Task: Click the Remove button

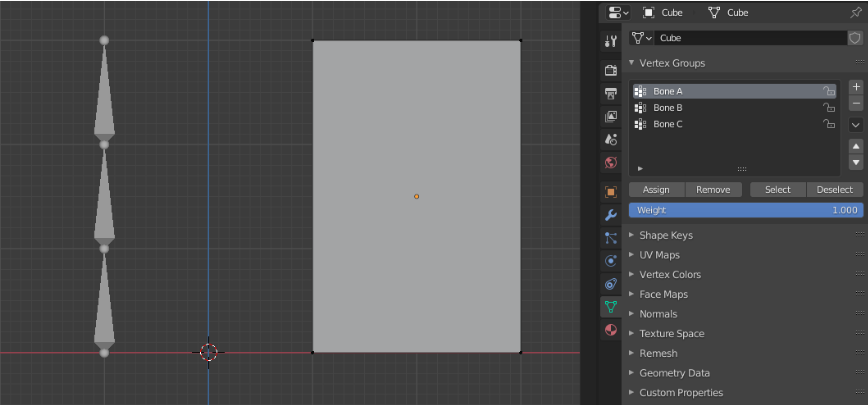Action: pos(713,190)
